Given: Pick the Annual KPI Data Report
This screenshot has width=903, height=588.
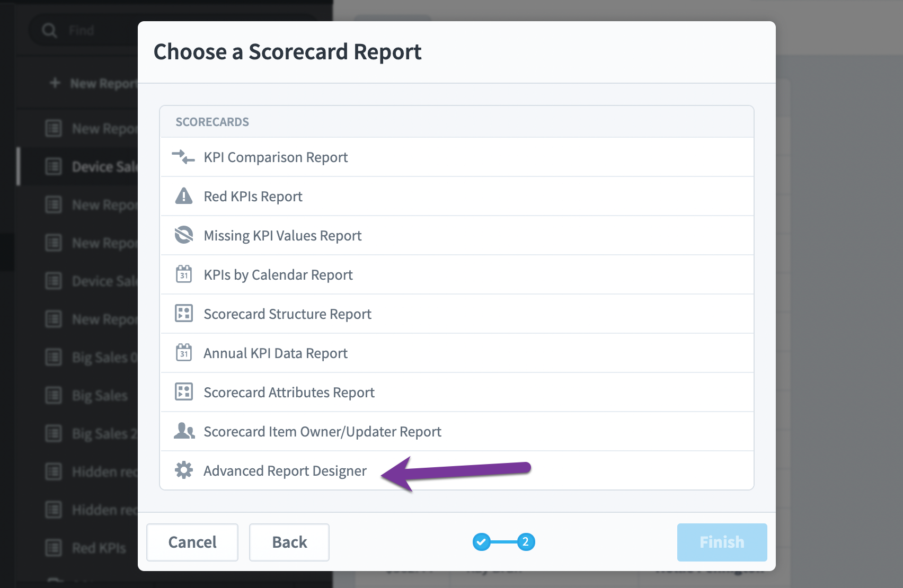Looking at the screenshot, I should 457,353.
